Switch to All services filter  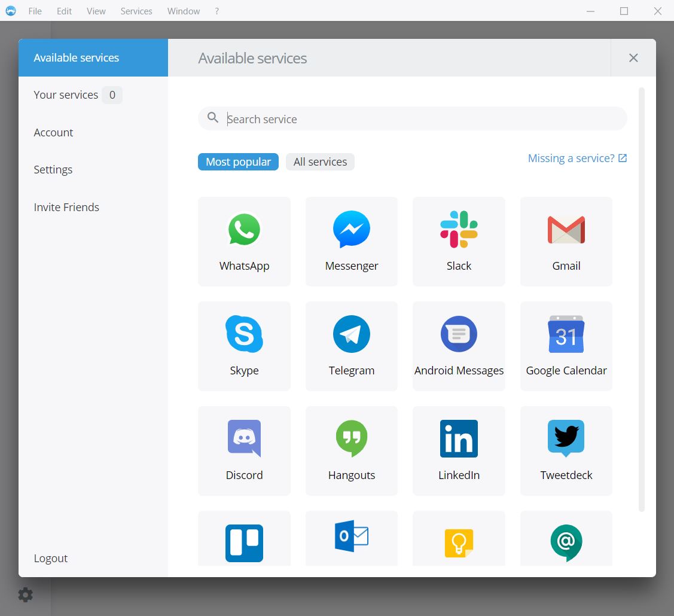pos(320,161)
